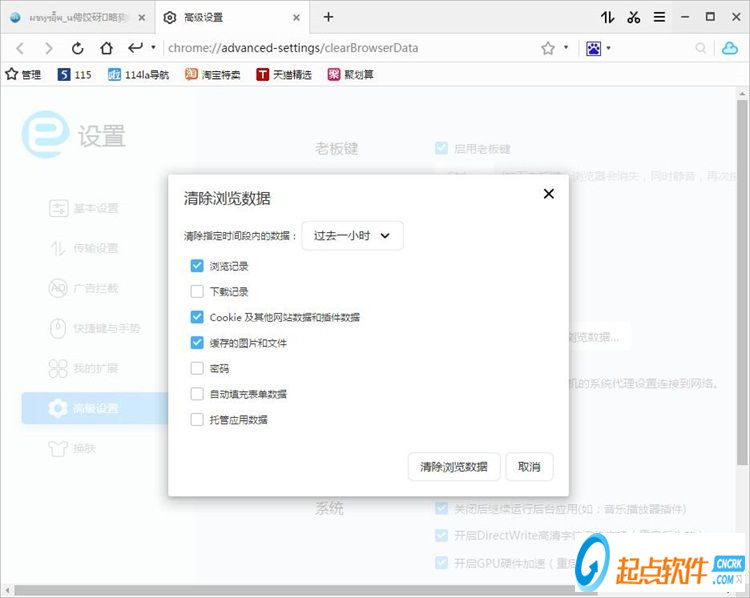Open the 115 bookmark
Viewport: 750px width, 598px height.
(74, 74)
